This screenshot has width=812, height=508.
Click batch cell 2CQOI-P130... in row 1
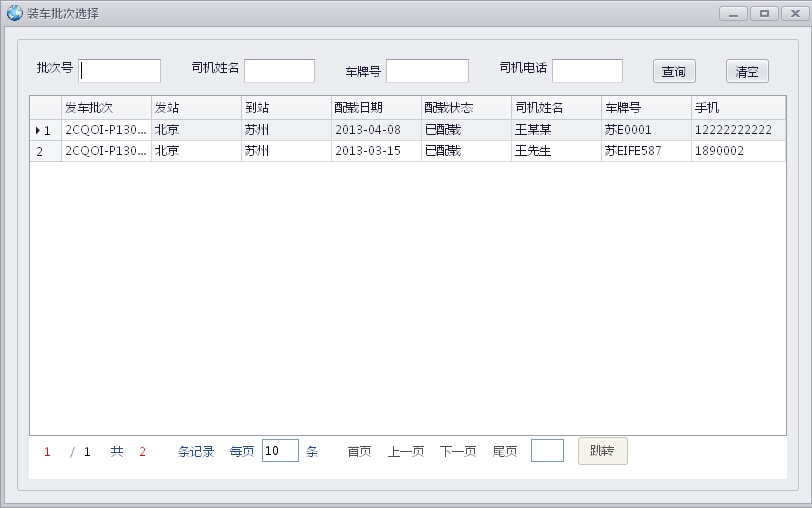(106, 130)
